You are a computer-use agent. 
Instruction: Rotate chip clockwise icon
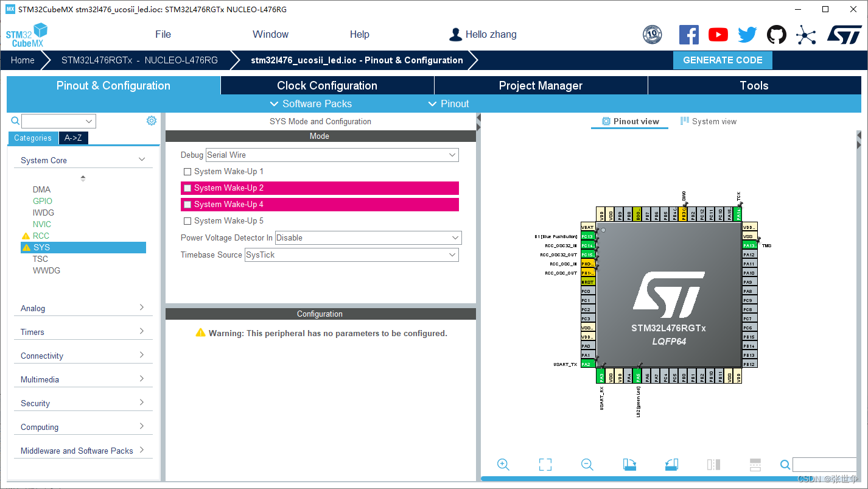tap(630, 465)
